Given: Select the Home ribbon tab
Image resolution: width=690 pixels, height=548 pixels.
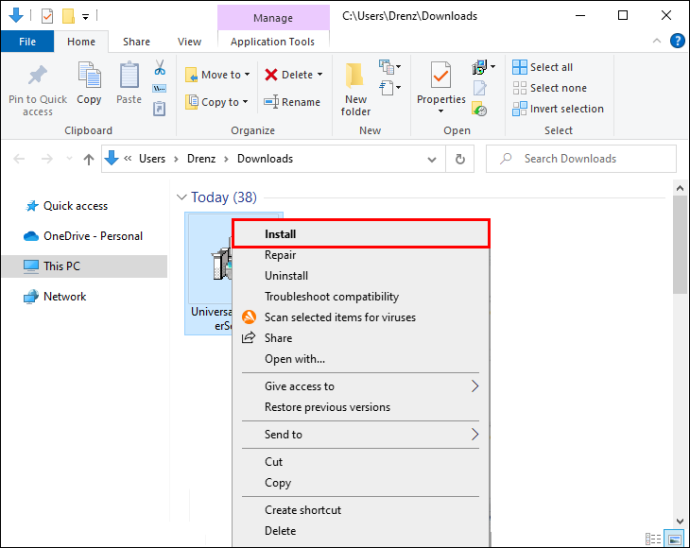Looking at the screenshot, I should click(81, 42).
